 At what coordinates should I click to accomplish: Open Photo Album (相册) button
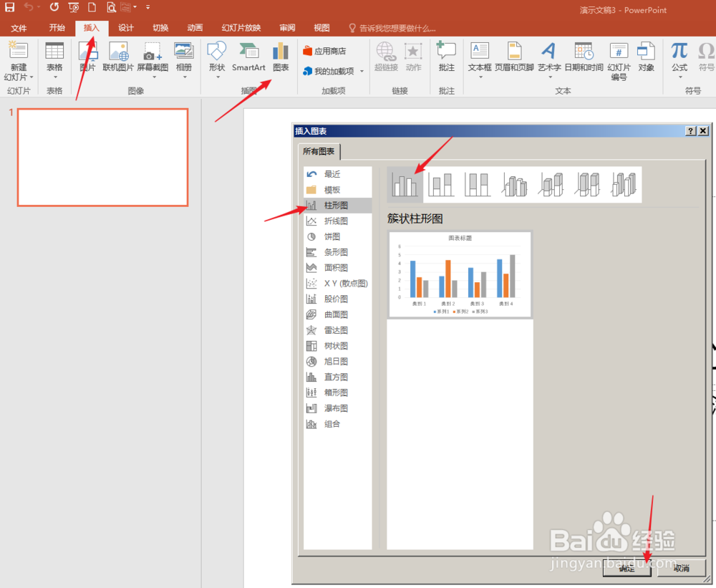(x=184, y=61)
